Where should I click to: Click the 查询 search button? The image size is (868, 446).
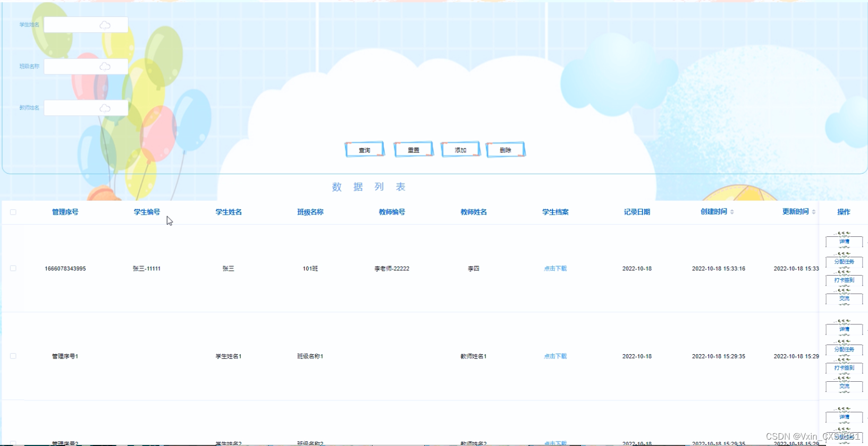pos(365,150)
